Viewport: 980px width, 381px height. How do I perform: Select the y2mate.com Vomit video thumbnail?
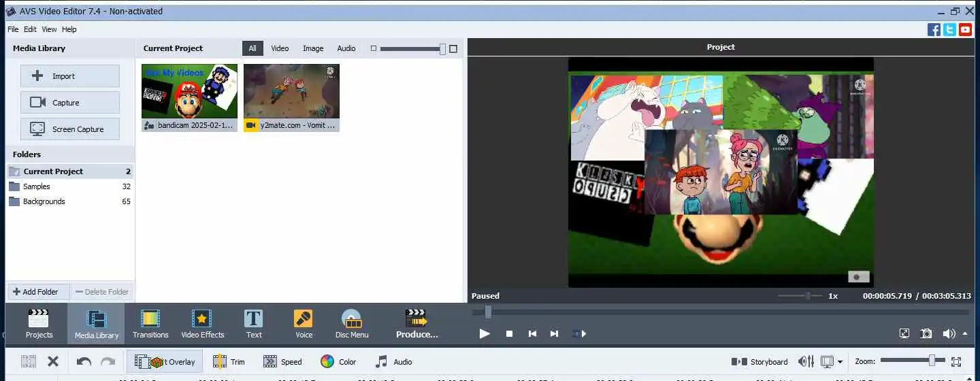pos(291,97)
